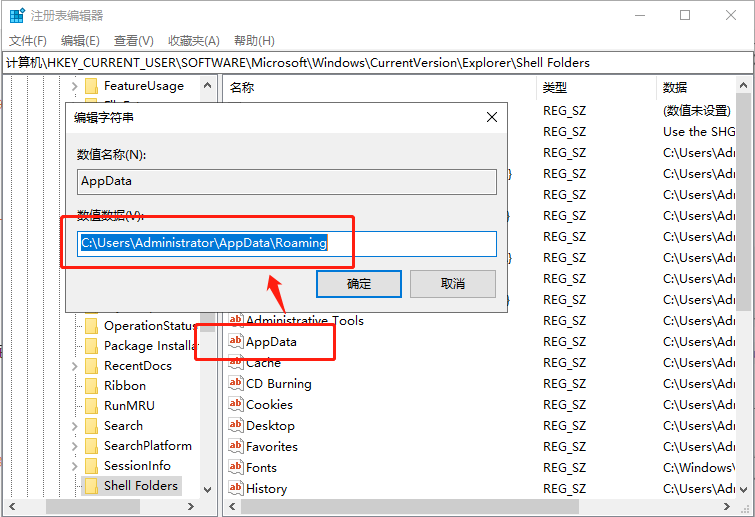Click the Registry Editor title bar icon

(x=17, y=16)
